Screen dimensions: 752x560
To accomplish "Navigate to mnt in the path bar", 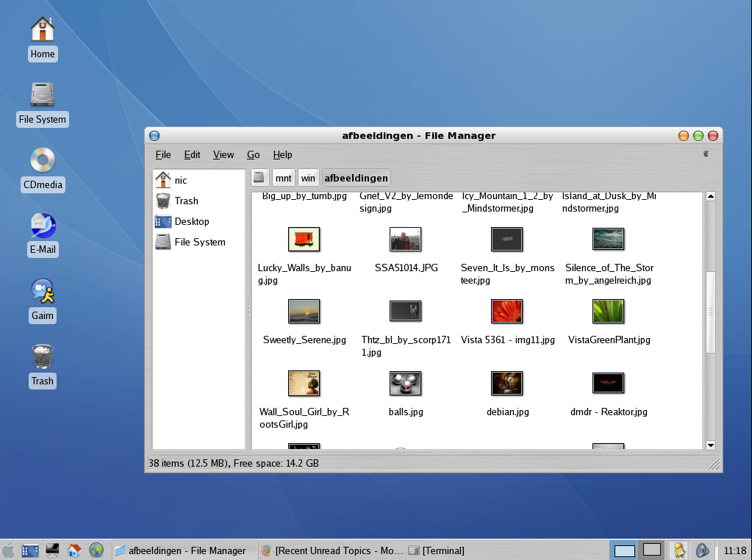I will click(x=283, y=178).
